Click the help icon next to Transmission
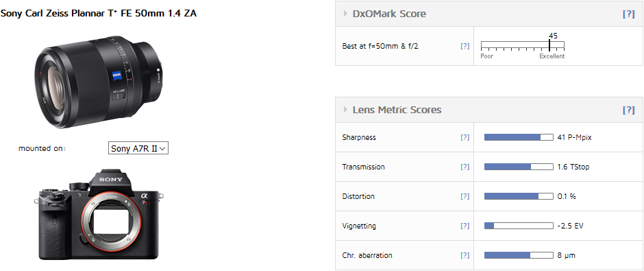 pyautogui.click(x=465, y=167)
